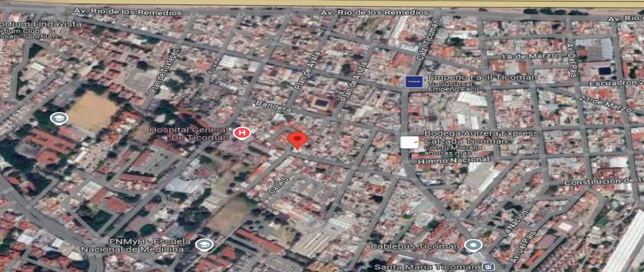The height and width of the screenshot is (272, 644).
Task: Select the ENMyH school graduation cap icon
Action: (x=203, y=245)
